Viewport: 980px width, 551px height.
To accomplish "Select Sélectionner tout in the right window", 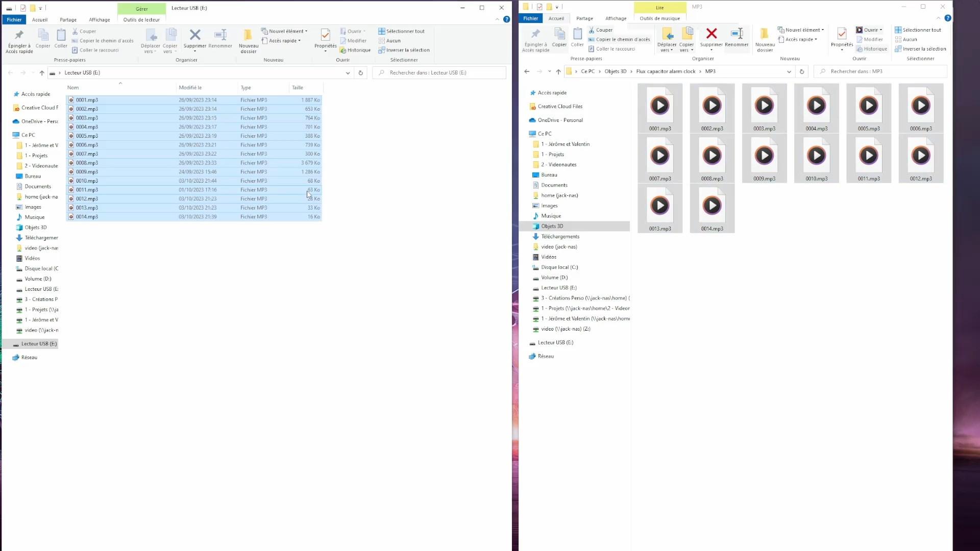I will 920,30.
